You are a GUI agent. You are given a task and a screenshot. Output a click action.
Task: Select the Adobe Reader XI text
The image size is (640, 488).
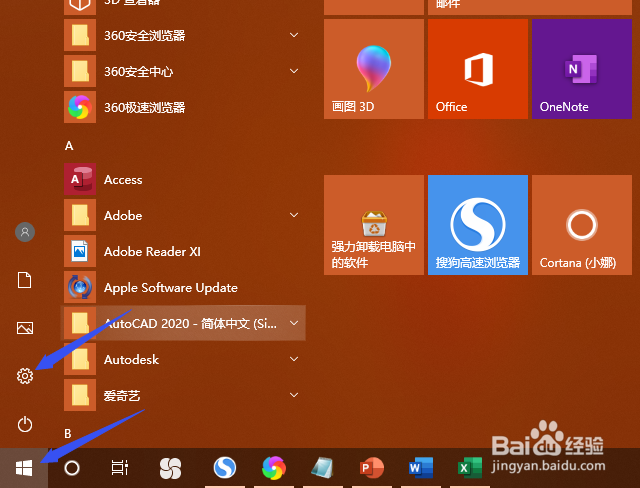pyautogui.click(x=152, y=251)
